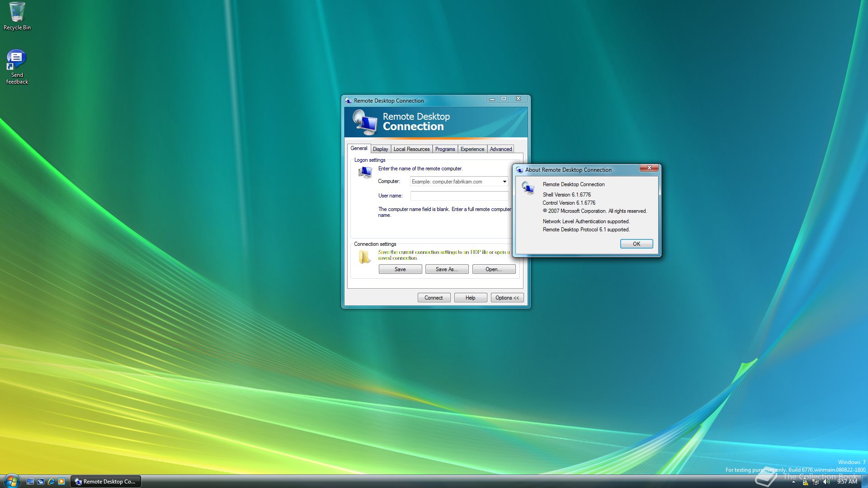Click the Logon settings computer icon
The height and width of the screenshot is (488, 868).
point(365,172)
